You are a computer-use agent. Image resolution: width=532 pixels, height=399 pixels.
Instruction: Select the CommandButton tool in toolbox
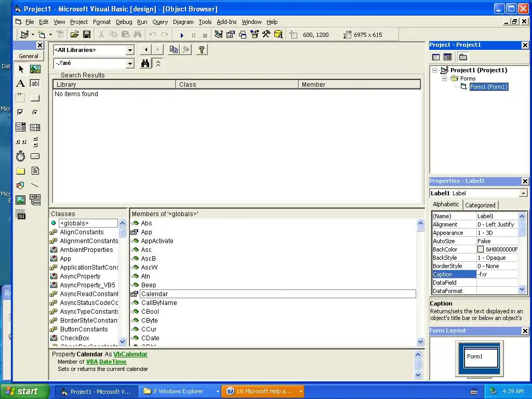coord(35,98)
